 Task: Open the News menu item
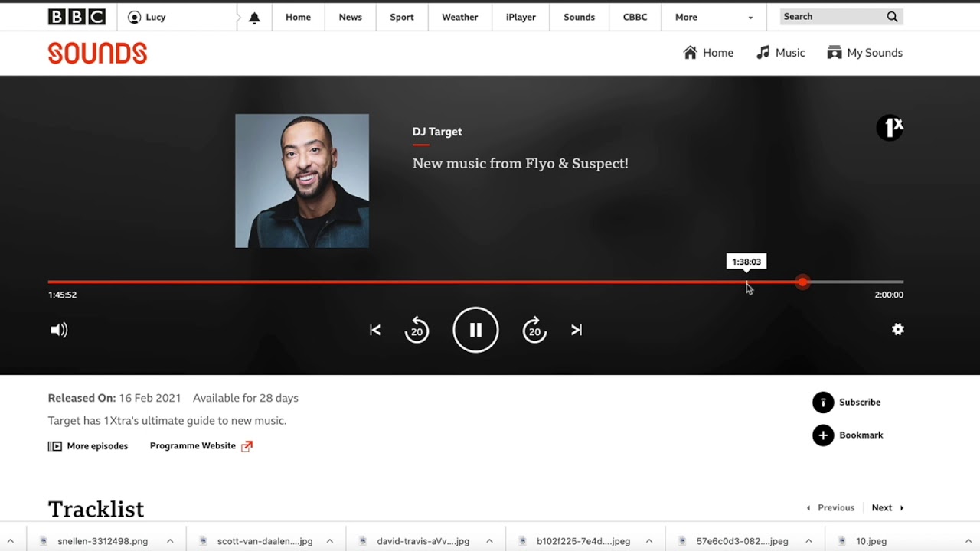[351, 17]
